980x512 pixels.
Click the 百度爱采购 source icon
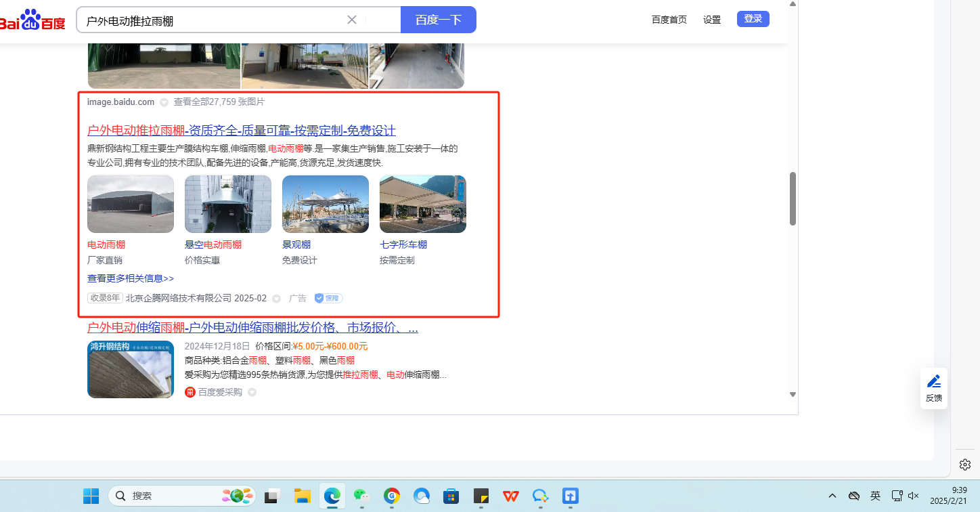point(190,392)
